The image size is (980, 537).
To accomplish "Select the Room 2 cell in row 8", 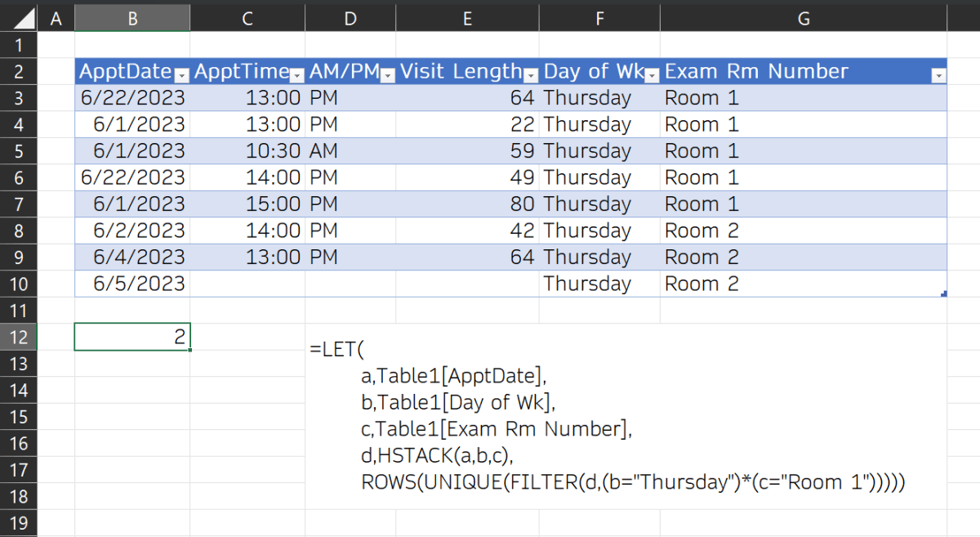I will [x=804, y=230].
